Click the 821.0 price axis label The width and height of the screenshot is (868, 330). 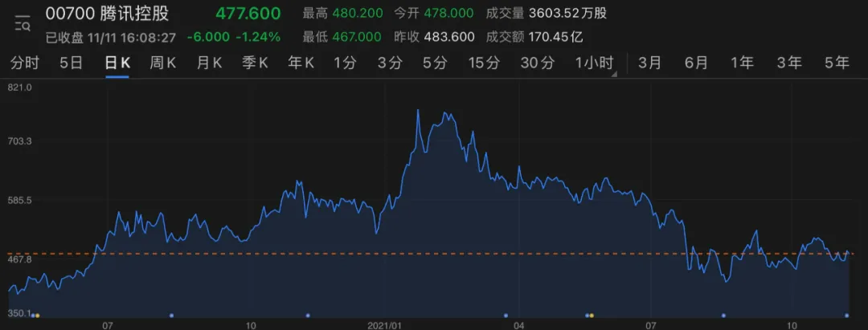[x=20, y=88]
